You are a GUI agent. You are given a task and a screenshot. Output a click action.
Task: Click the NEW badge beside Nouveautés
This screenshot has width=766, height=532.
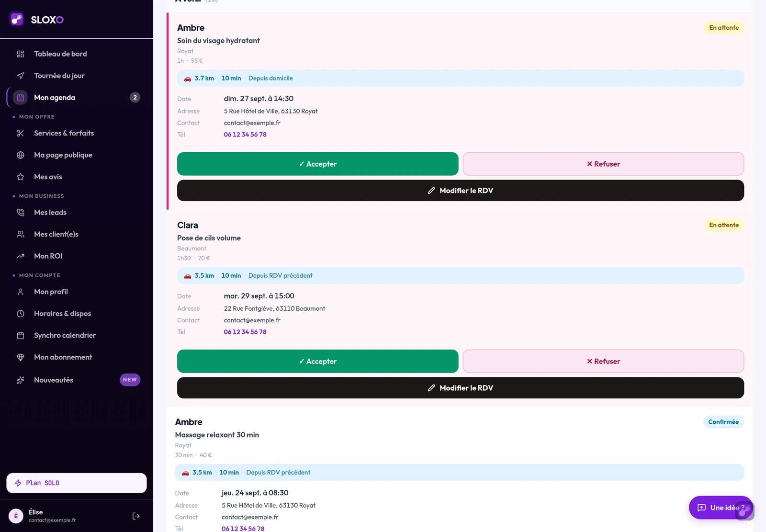coord(130,380)
